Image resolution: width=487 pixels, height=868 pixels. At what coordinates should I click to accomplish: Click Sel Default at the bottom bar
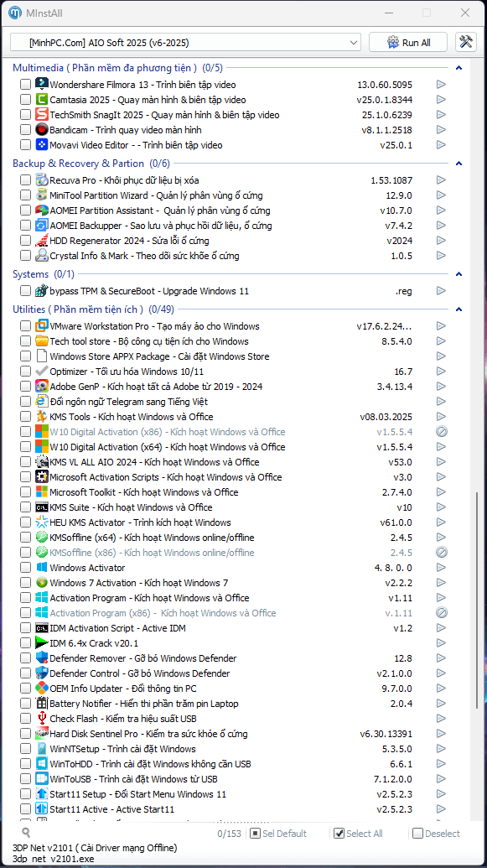[x=278, y=833]
